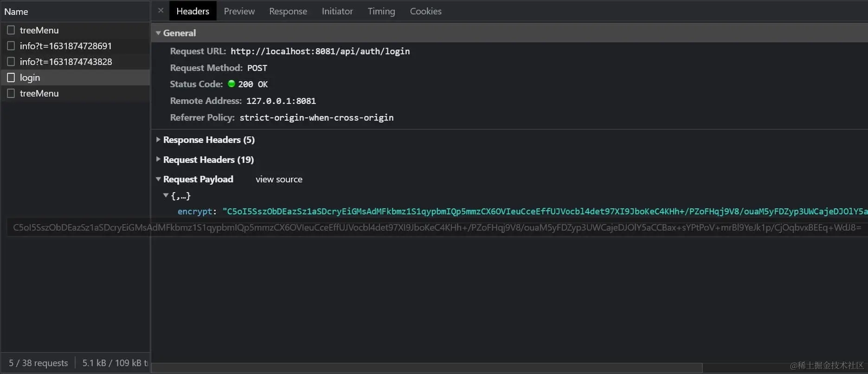The width and height of the screenshot is (868, 374).
Task: Click the gray tooltip with full encrypted string
Action: [x=437, y=228]
